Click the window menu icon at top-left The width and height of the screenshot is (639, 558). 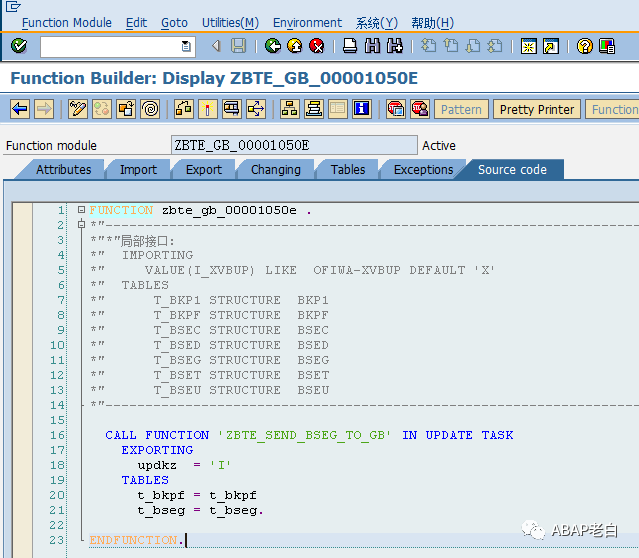[13, 6]
